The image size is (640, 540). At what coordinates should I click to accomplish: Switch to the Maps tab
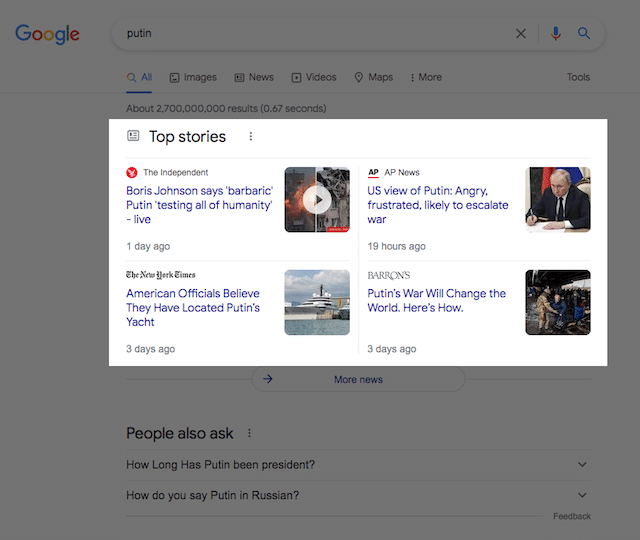pos(373,77)
